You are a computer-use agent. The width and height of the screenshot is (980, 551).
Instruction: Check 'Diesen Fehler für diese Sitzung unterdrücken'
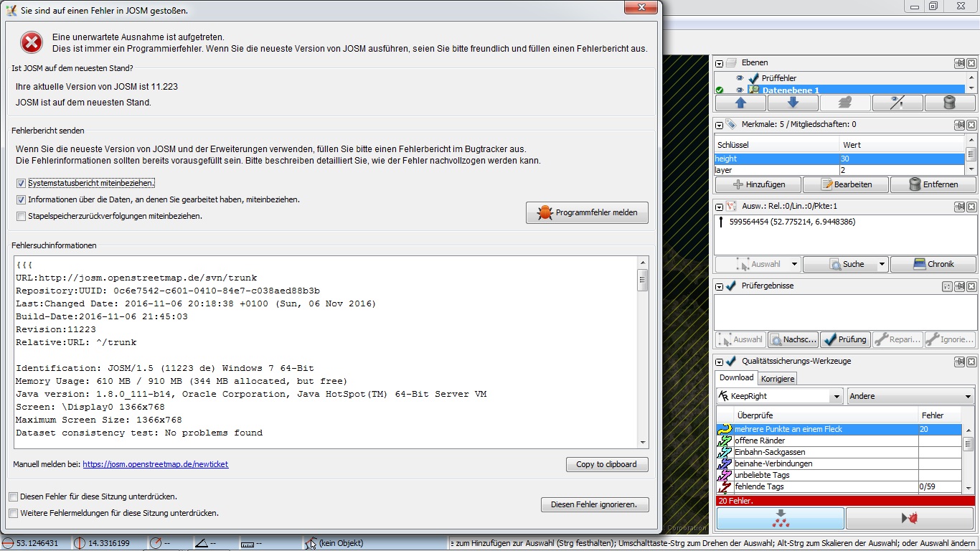pyautogui.click(x=14, y=496)
